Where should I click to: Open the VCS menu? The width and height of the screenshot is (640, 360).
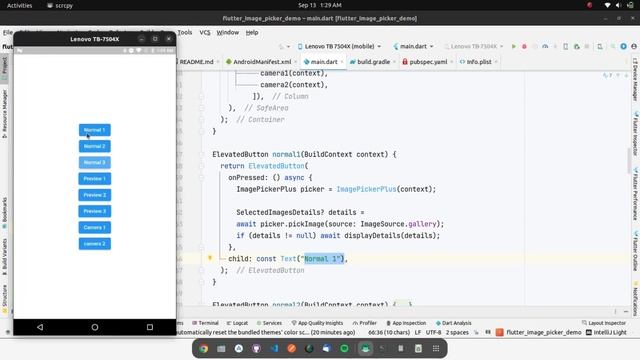pos(205,32)
